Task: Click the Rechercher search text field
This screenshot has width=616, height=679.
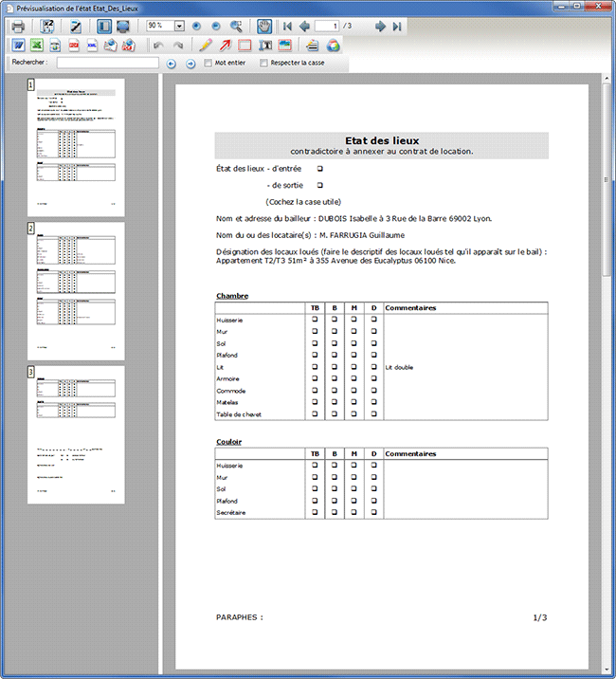Action: click(107, 64)
